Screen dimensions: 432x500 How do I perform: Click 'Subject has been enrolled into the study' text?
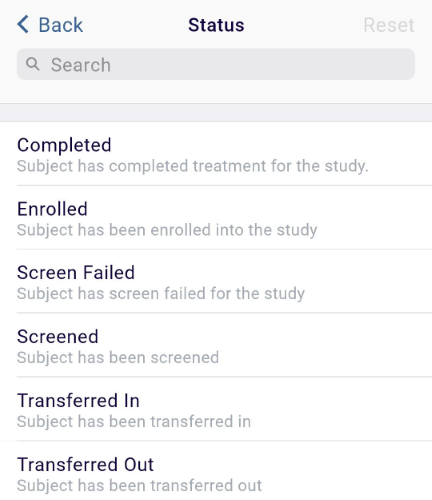tap(167, 230)
